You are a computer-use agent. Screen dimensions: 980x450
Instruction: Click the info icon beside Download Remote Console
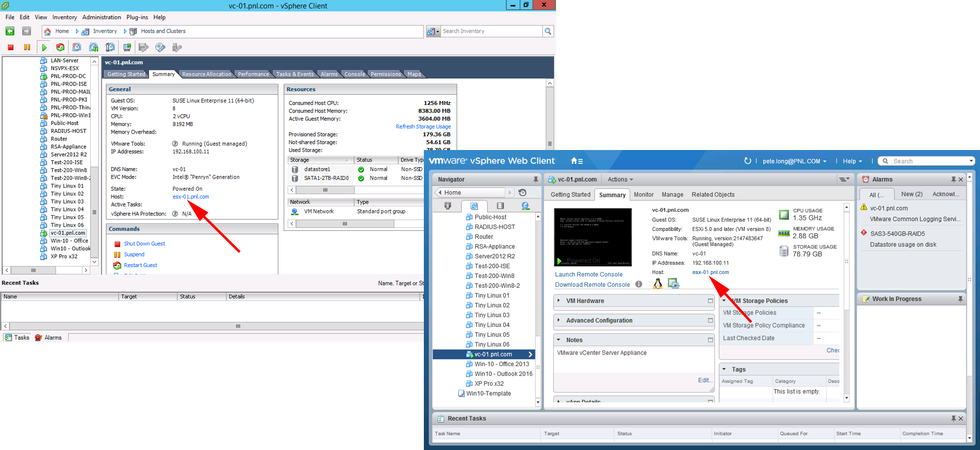tap(638, 284)
